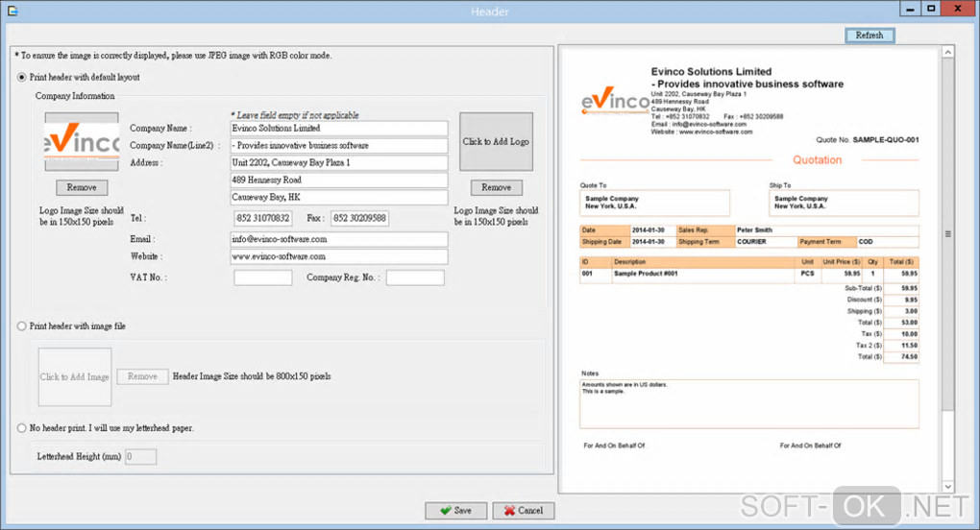Click 'Sample Product #001' in preview table
The height and width of the screenshot is (530, 980).
(646, 274)
